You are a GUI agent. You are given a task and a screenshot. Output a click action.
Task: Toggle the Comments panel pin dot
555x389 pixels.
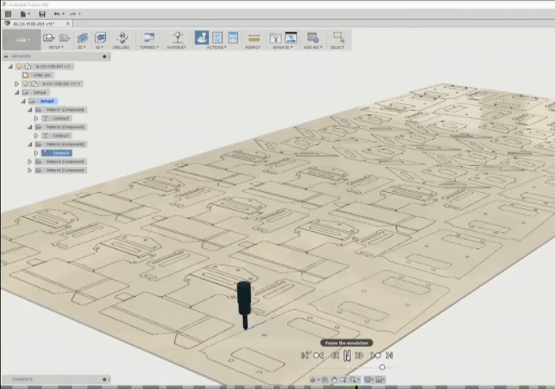click(104, 379)
